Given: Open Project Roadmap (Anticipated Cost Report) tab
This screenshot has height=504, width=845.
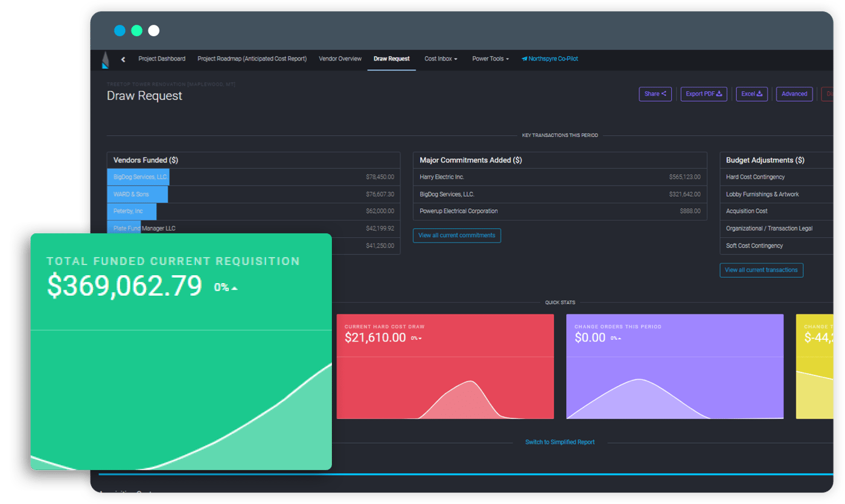Looking at the screenshot, I should [x=252, y=59].
